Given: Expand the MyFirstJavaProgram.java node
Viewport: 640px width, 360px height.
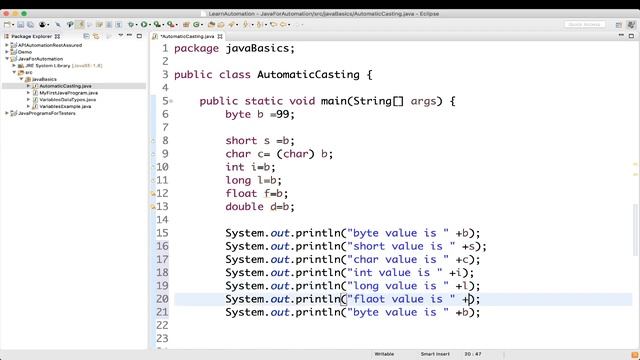Looking at the screenshot, I should pyautogui.click(x=28, y=93).
